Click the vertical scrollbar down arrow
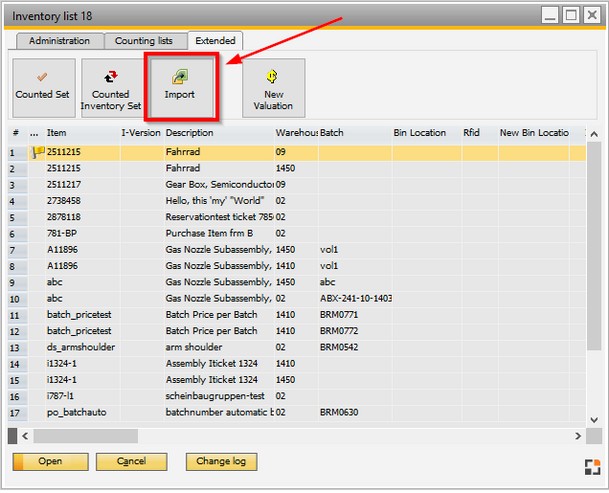Image resolution: width=609 pixels, height=493 pixels. 593,420
